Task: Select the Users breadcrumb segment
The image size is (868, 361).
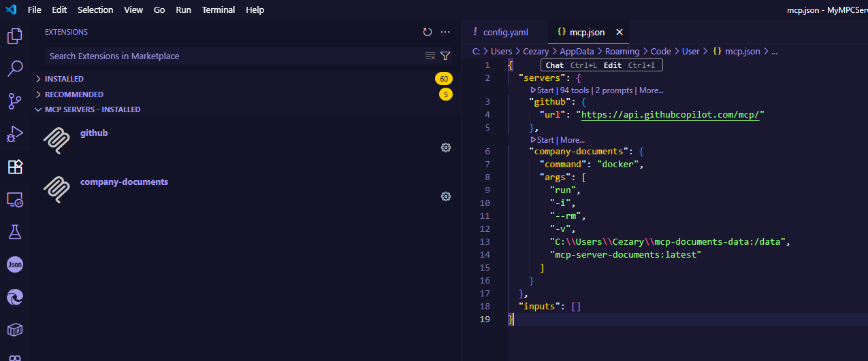Action: [501, 51]
